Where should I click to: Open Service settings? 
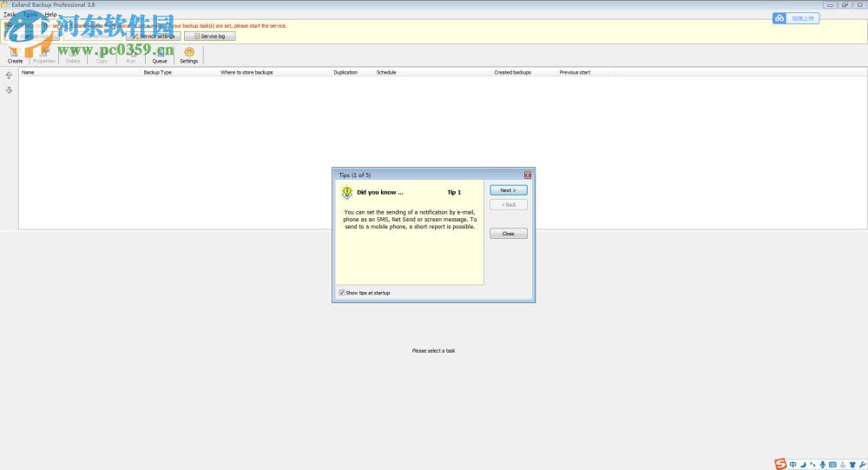(154, 36)
